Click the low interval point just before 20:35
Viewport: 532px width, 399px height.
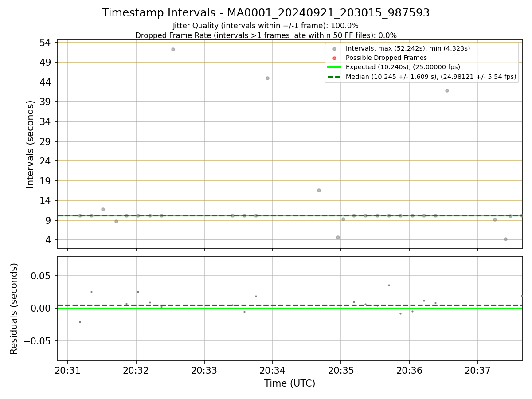pyautogui.click(x=338, y=237)
